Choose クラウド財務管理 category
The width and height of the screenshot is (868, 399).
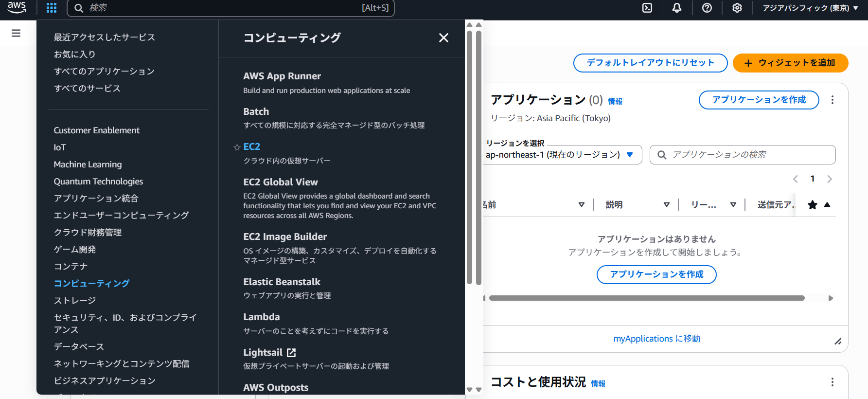pos(88,233)
